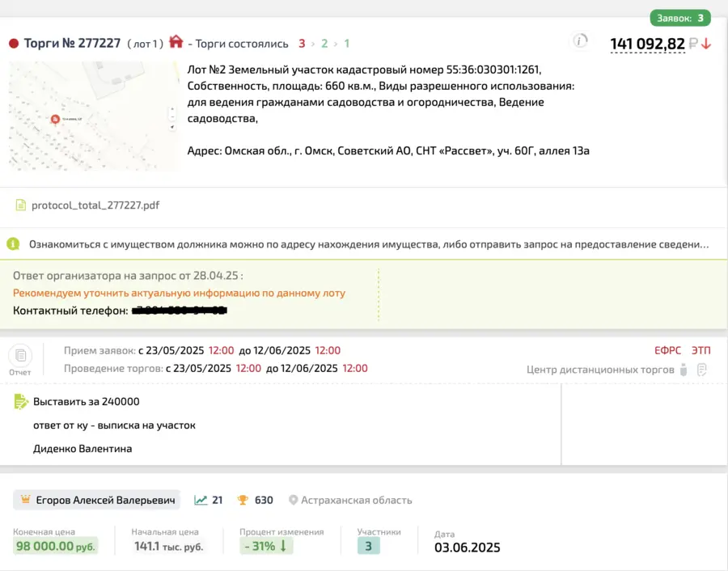Open the ЕФРС link
728x571 pixels.
(x=667, y=350)
